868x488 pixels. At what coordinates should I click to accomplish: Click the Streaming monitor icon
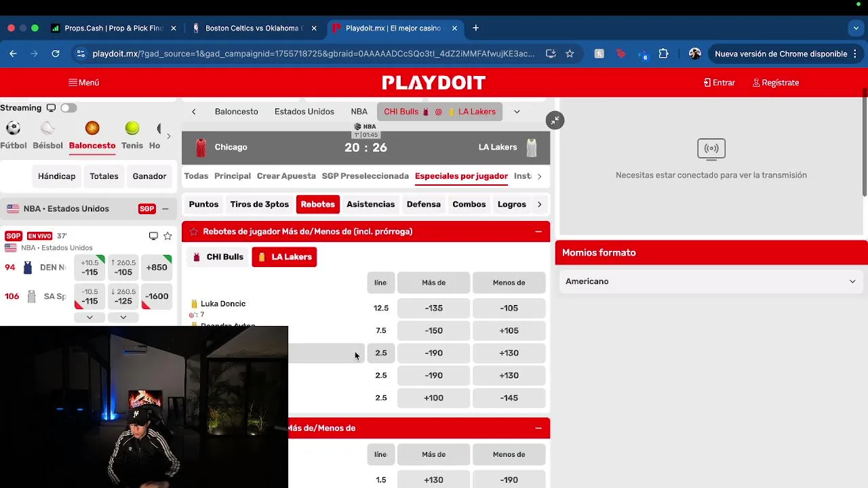click(x=51, y=108)
